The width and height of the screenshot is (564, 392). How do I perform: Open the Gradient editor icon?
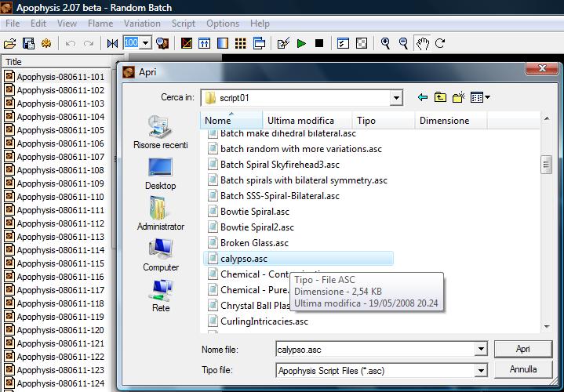223,44
